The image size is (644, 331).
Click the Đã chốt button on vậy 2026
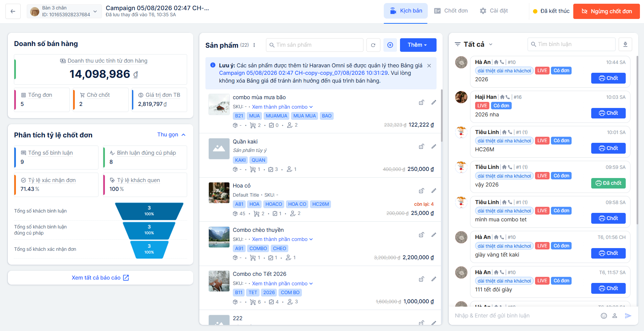point(608,183)
